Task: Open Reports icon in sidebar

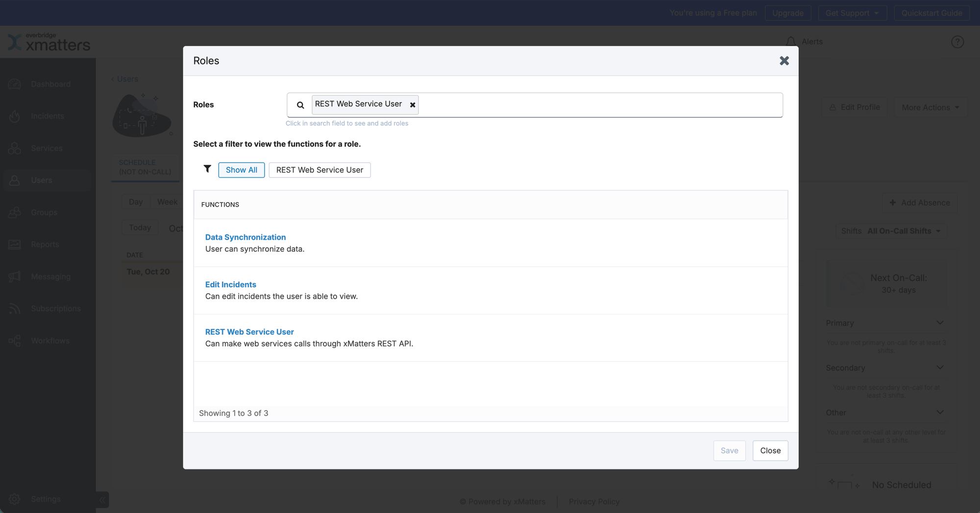Action: [x=15, y=244]
